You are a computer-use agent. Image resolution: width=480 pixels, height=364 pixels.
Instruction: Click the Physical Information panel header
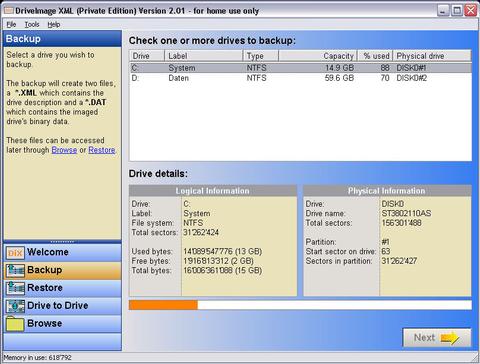pyautogui.click(x=387, y=191)
